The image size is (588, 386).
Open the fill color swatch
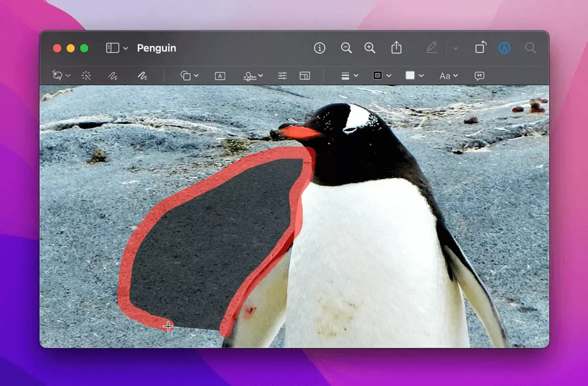coord(411,75)
